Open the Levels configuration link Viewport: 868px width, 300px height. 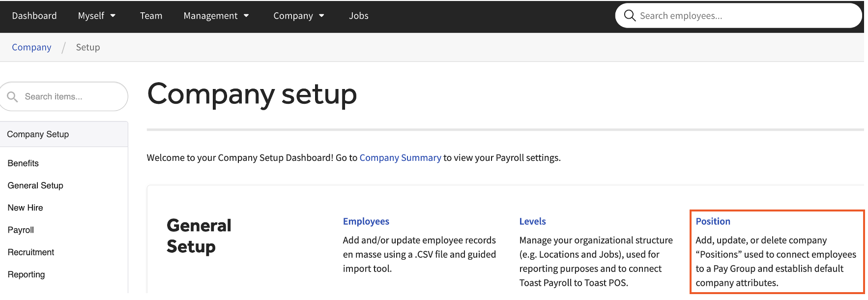532,221
